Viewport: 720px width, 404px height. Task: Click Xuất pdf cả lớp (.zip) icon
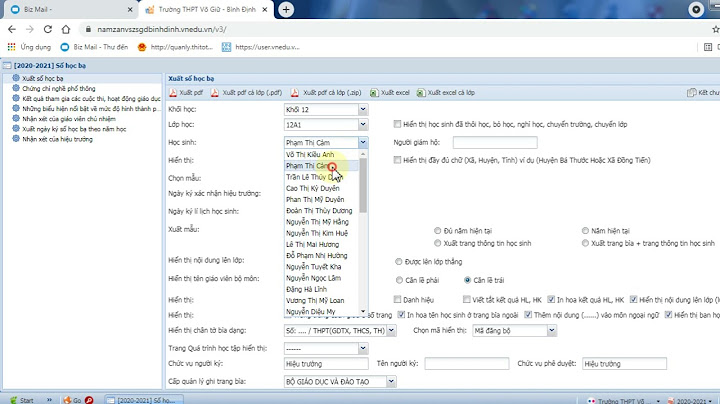tap(295, 93)
